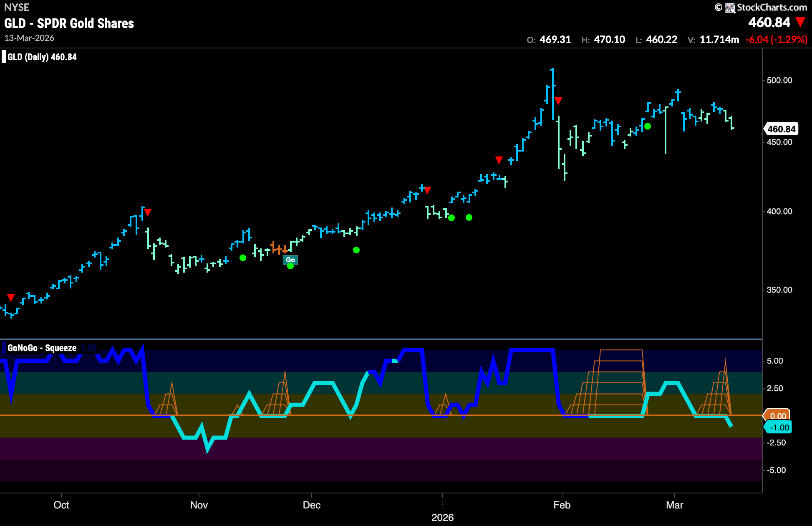The width and height of the screenshot is (812, 526).
Task: Select the GoNoGo - Squeeze panel label
Action: [42, 348]
